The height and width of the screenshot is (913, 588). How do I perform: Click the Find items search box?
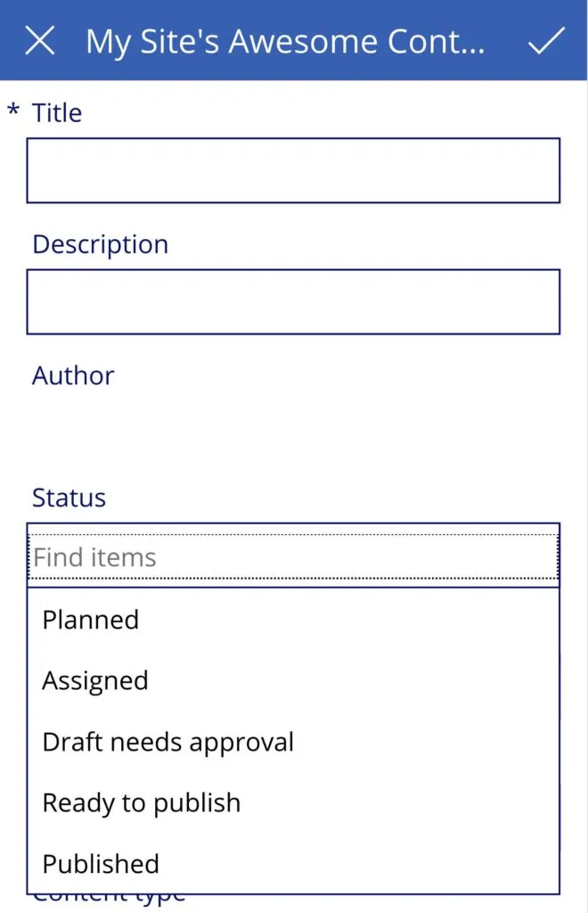point(293,558)
